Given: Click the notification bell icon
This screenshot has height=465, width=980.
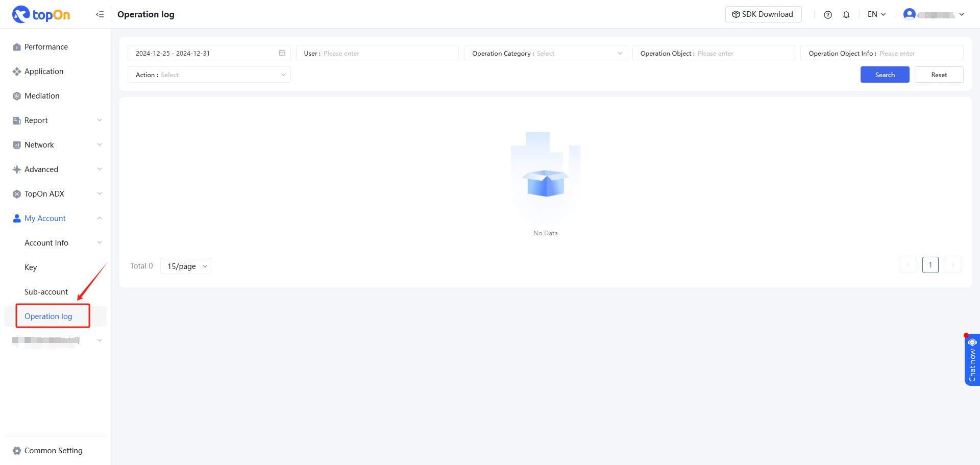Looking at the screenshot, I should click(x=846, y=14).
